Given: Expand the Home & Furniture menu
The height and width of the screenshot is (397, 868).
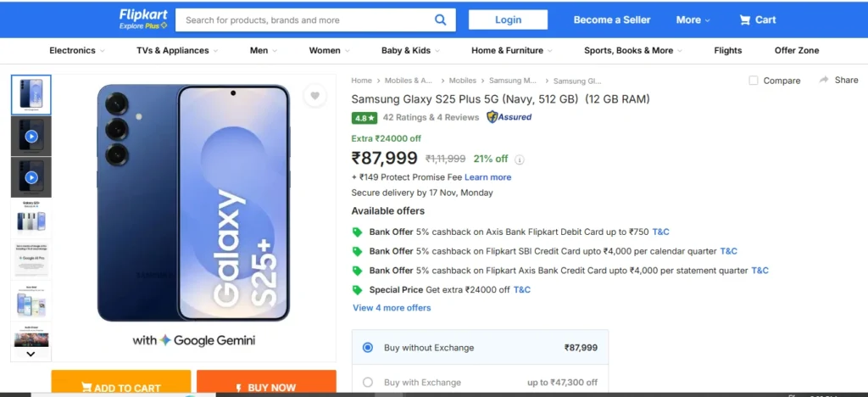Looking at the screenshot, I should (x=512, y=51).
